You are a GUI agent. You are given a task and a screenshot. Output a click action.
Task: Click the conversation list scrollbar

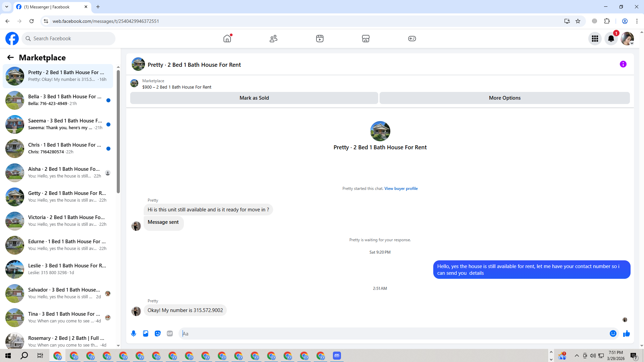click(118, 132)
